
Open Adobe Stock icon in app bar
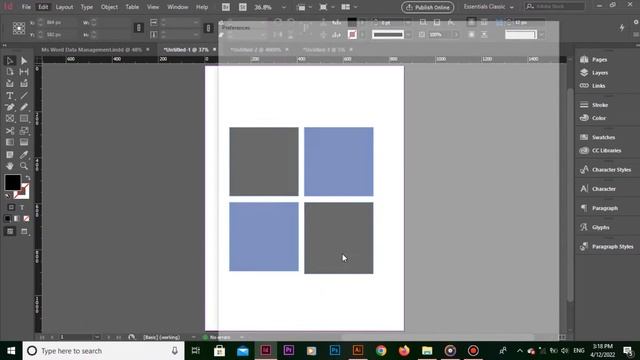tap(243, 7)
